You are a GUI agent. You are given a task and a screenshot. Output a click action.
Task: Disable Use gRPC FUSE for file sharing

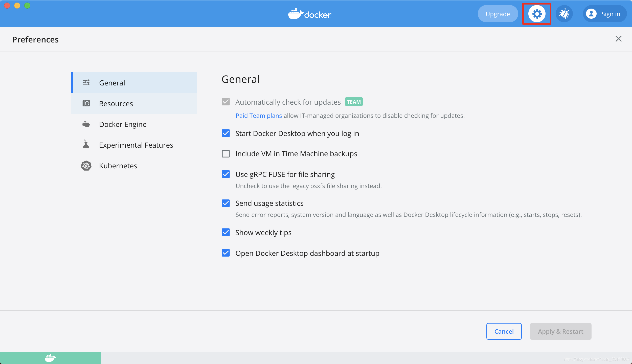(x=226, y=174)
